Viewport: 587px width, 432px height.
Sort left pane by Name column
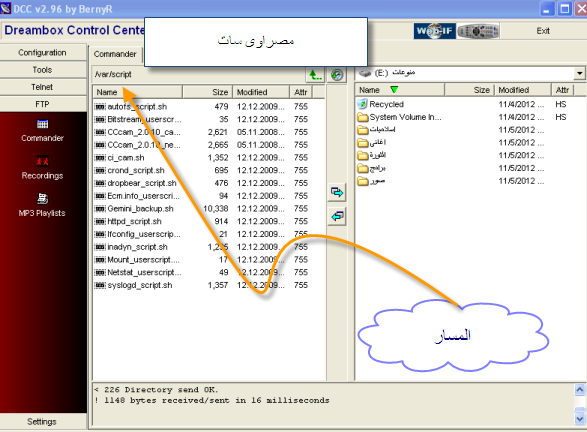tap(137, 92)
